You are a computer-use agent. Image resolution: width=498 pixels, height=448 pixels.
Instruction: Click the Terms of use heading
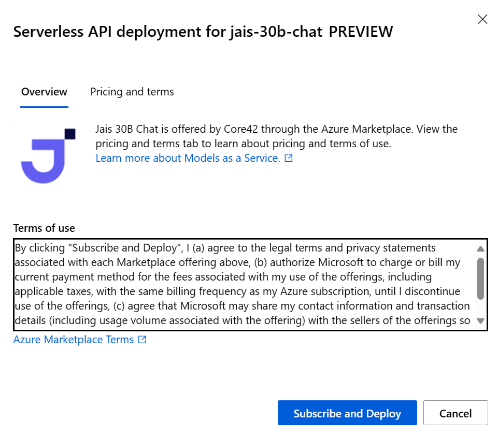pyautogui.click(x=44, y=228)
